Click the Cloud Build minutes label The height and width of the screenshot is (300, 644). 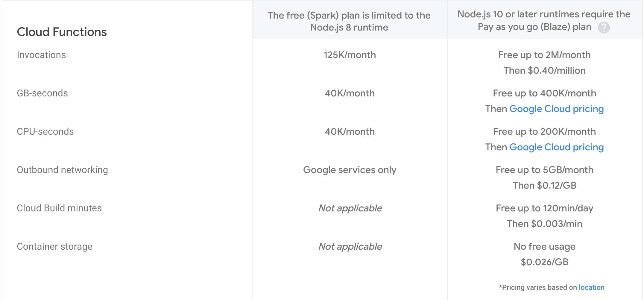point(59,208)
